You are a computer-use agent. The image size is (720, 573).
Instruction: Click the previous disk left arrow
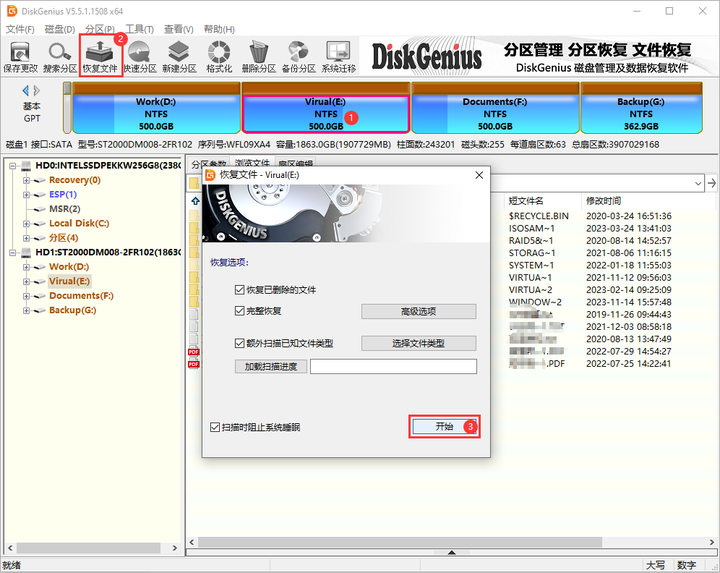(26, 90)
